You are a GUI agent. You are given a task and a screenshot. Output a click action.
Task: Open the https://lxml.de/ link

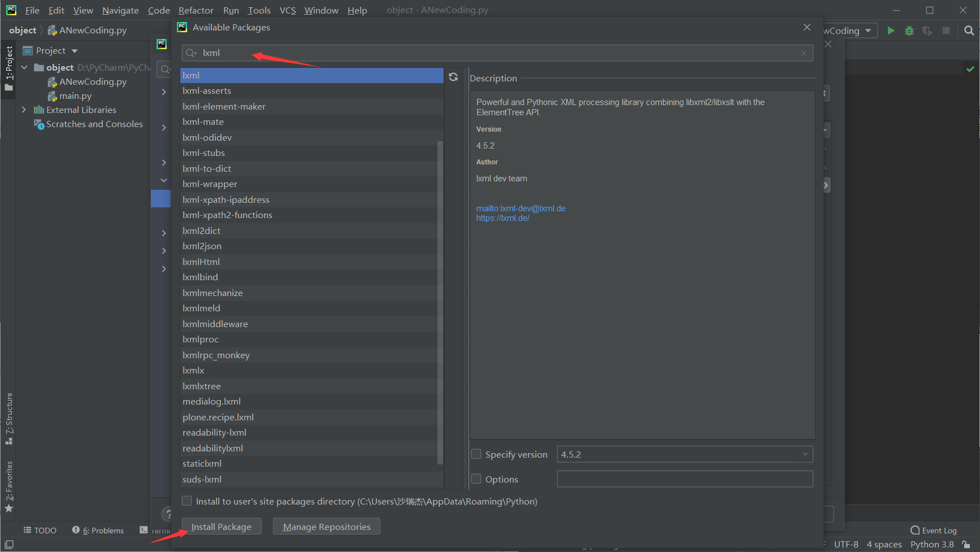[x=502, y=218]
